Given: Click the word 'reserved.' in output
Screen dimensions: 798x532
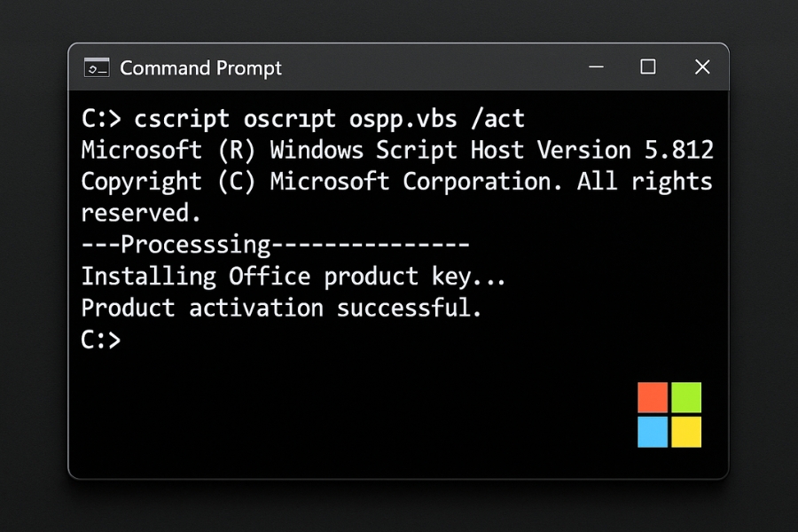Looking at the screenshot, I should click(x=141, y=214).
